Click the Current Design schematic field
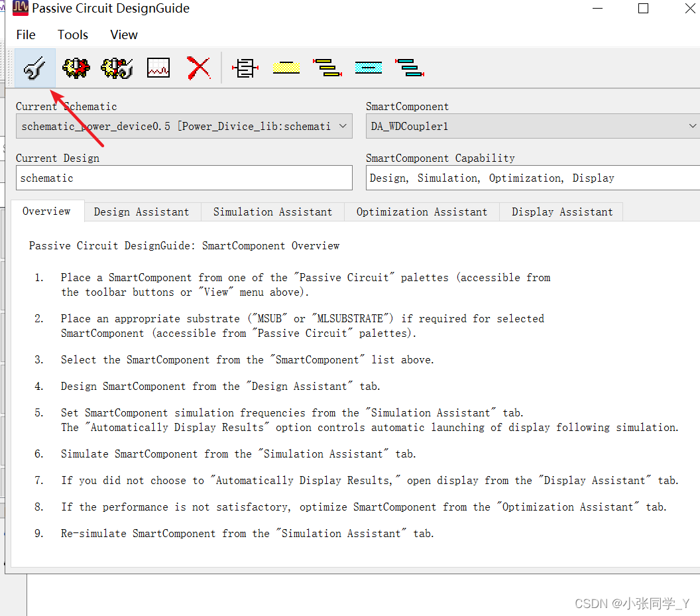The image size is (700, 616). (184, 178)
